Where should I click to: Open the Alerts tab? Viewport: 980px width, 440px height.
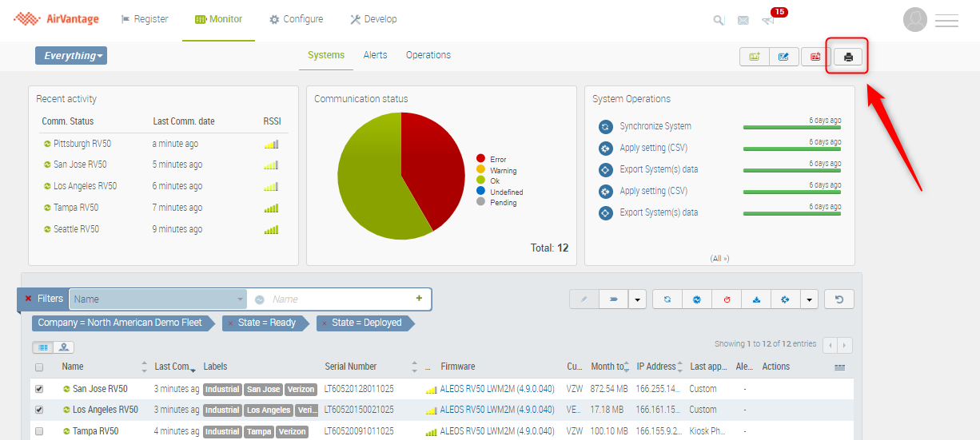tap(375, 55)
